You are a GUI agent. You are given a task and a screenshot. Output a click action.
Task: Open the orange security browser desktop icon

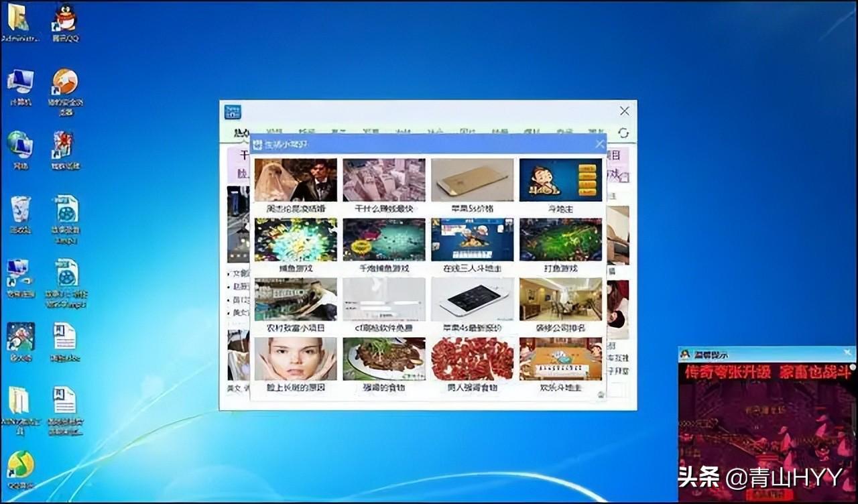click(65, 92)
